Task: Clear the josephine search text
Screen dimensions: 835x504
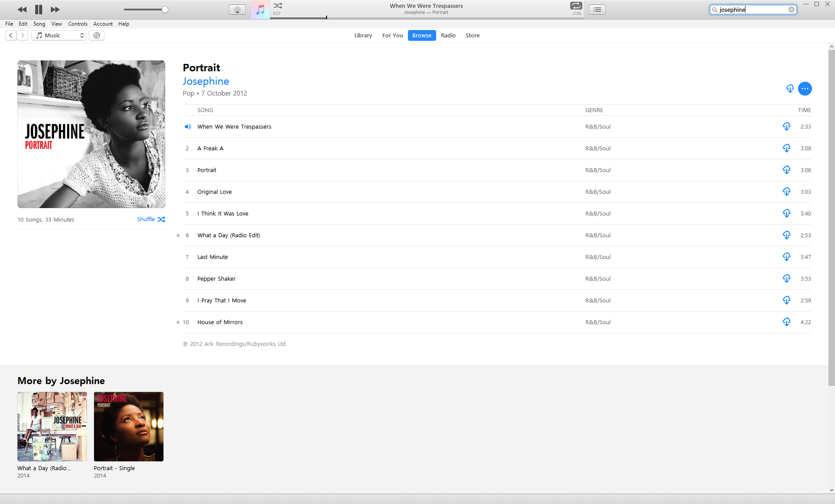Action: point(792,10)
